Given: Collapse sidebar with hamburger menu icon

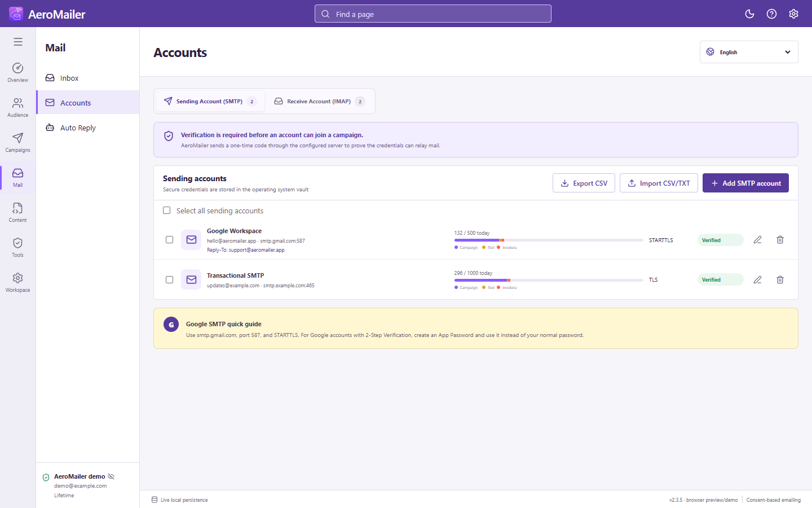Looking at the screenshot, I should point(18,42).
